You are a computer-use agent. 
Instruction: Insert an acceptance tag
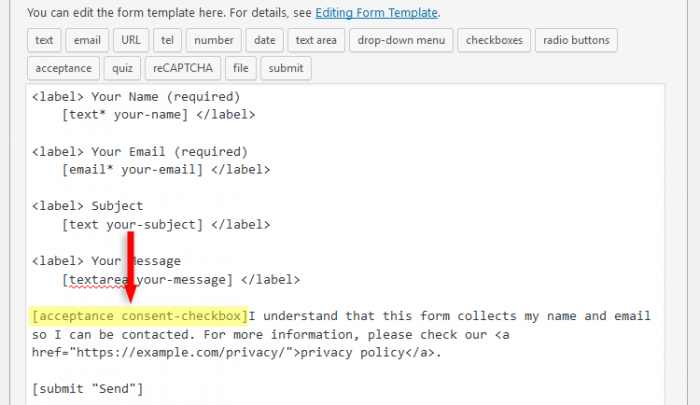click(x=63, y=68)
